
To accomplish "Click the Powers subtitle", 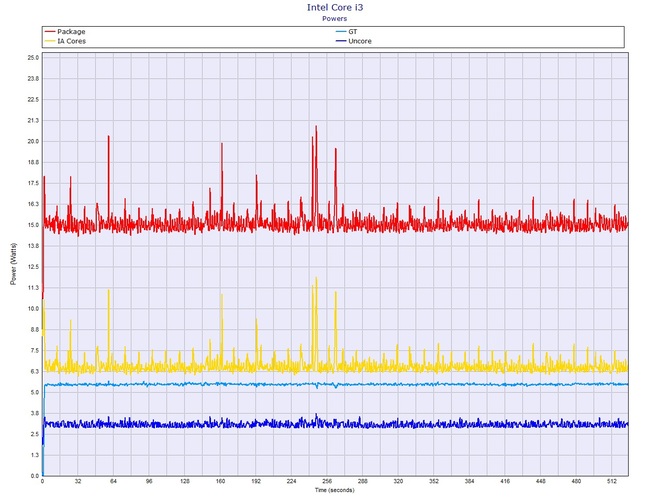I will pyautogui.click(x=335, y=18).
